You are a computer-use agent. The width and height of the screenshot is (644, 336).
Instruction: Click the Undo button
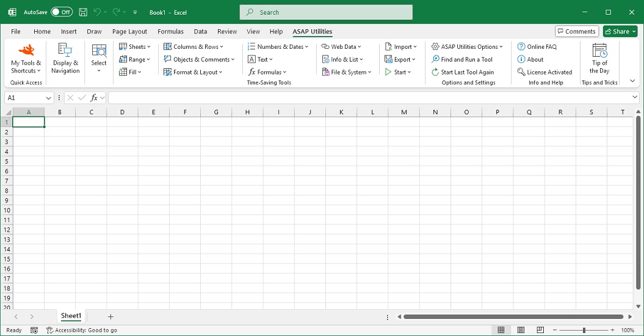point(97,12)
